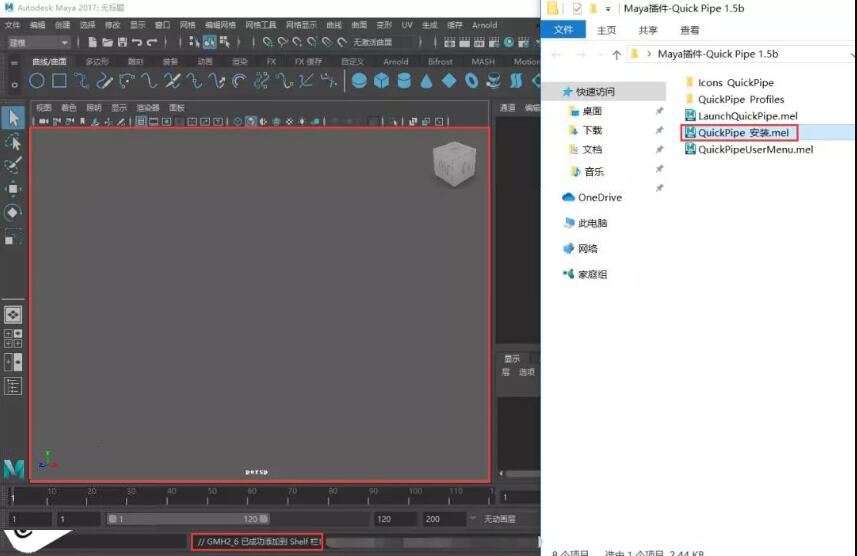Click camera select icon in panel toolbar
This screenshot has height=556, width=857.
44,121
